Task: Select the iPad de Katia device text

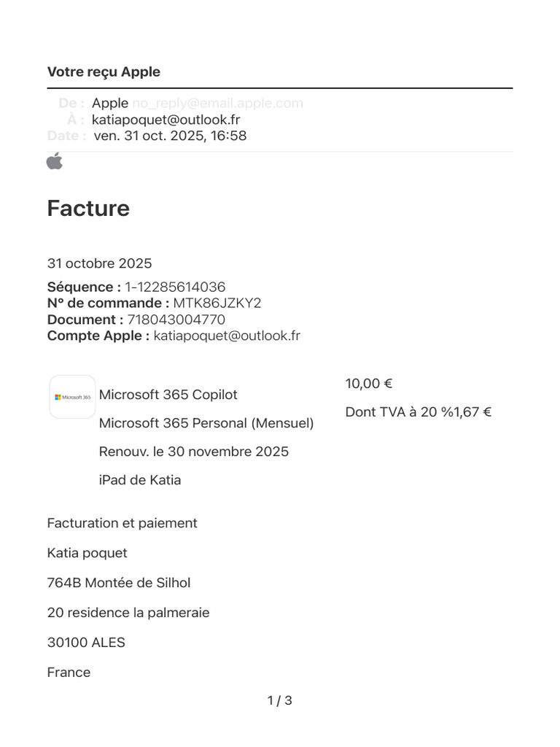Action: 140,480
